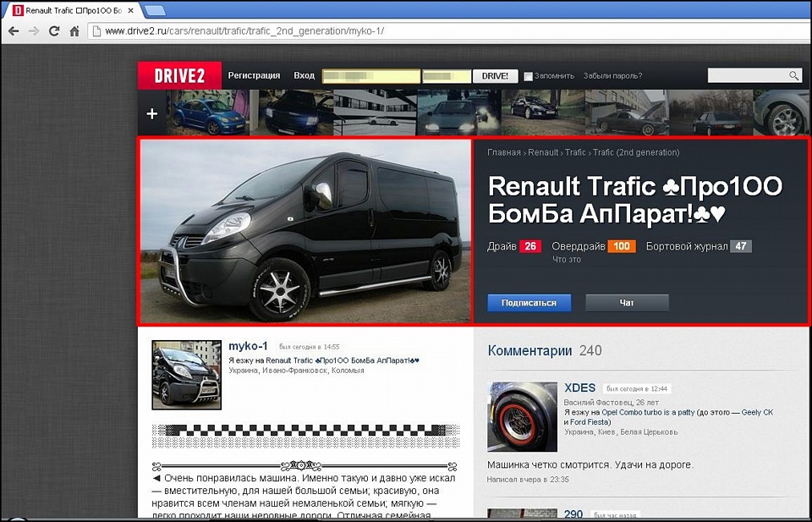
Task: Open the blue Beetle thumbnail
Action: [x=207, y=113]
